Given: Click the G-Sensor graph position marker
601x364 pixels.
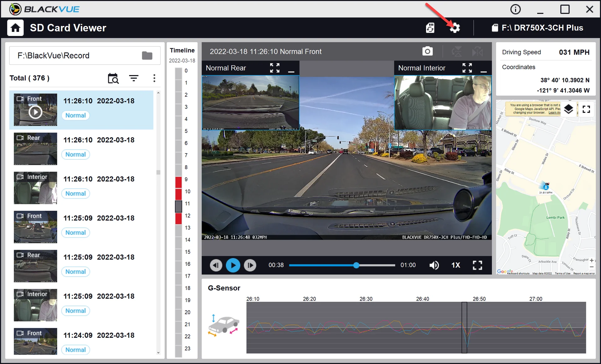Looking at the screenshot, I should [x=465, y=327].
